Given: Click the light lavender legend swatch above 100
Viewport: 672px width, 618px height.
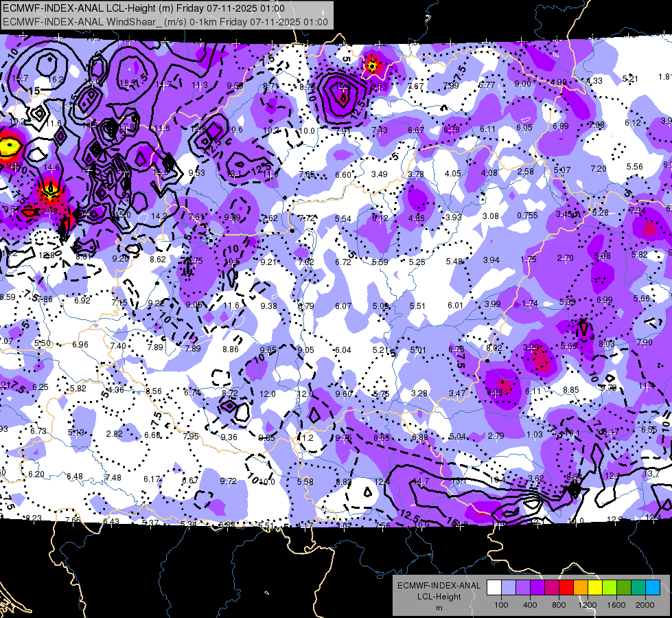Looking at the screenshot, I should (509, 588).
